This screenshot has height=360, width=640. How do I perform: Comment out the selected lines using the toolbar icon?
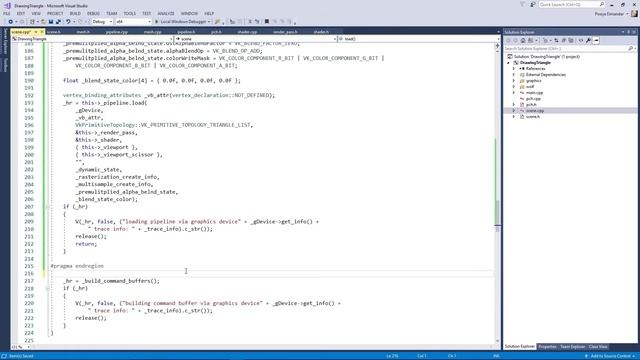[250, 22]
